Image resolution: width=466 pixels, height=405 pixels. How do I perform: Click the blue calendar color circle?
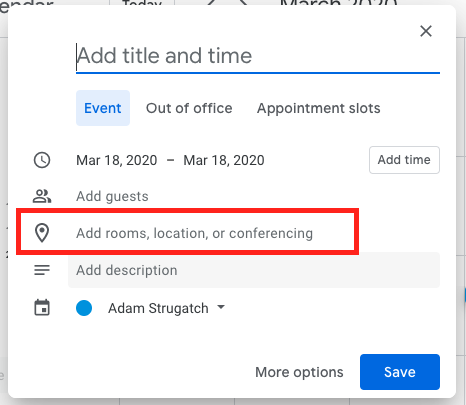(x=84, y=308)
